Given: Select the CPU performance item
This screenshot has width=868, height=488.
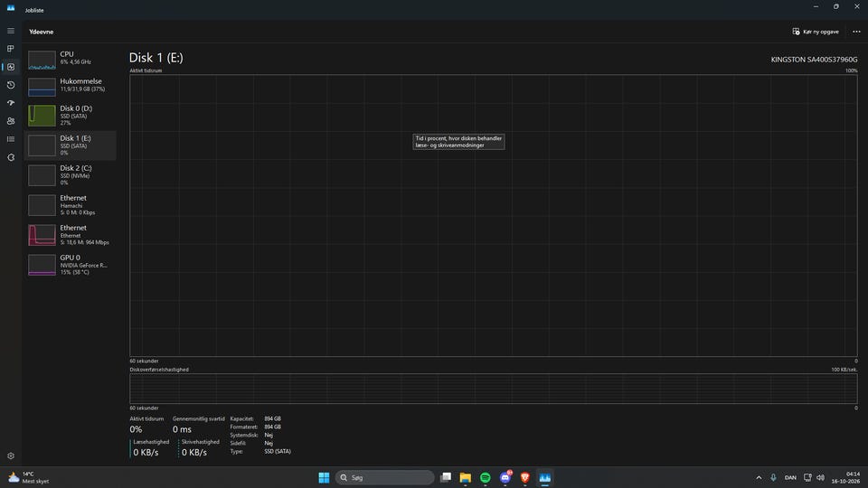Looking at the screenshot, I should point(70,59).
